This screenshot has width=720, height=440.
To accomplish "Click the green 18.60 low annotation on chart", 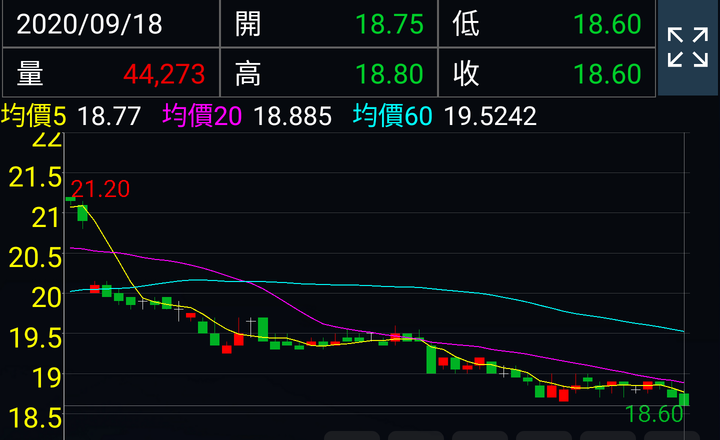I will 654,414.
